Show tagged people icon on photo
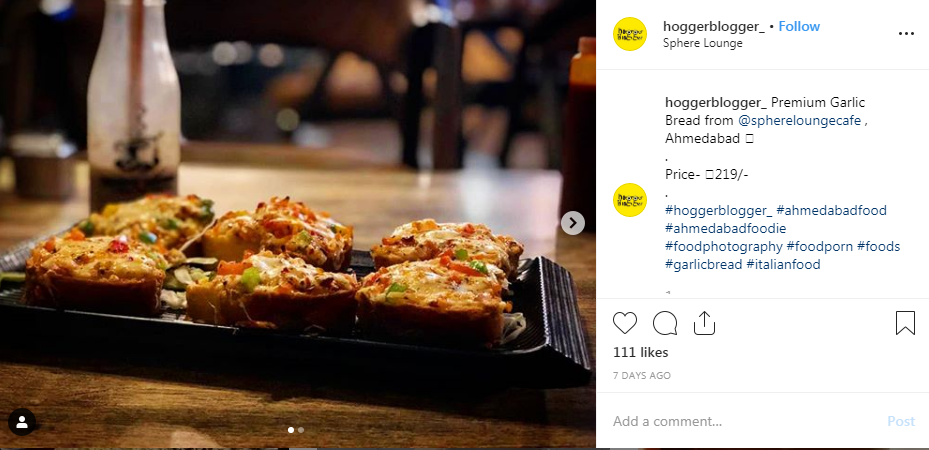This screenshot has width=929, height=450. click(21, 422)
